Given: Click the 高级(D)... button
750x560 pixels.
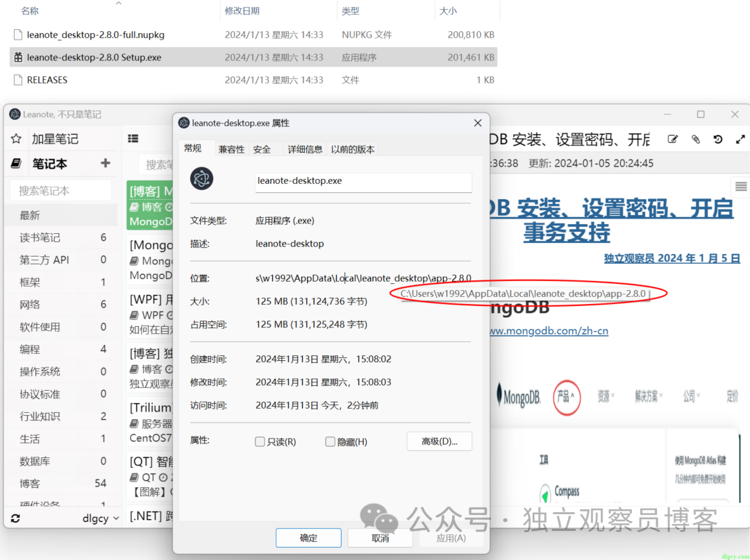Looking at the screenshot, I should tap(439, 441).
